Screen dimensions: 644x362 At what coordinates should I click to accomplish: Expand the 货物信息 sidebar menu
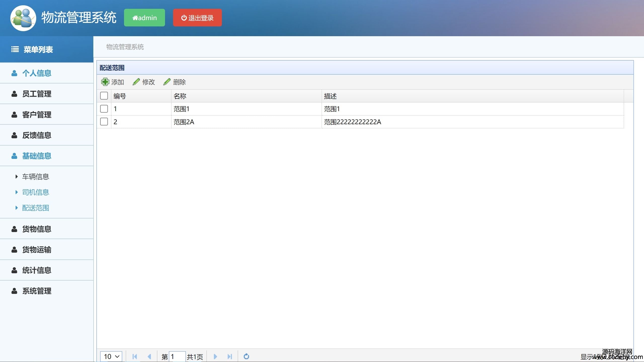click(37, 229)
